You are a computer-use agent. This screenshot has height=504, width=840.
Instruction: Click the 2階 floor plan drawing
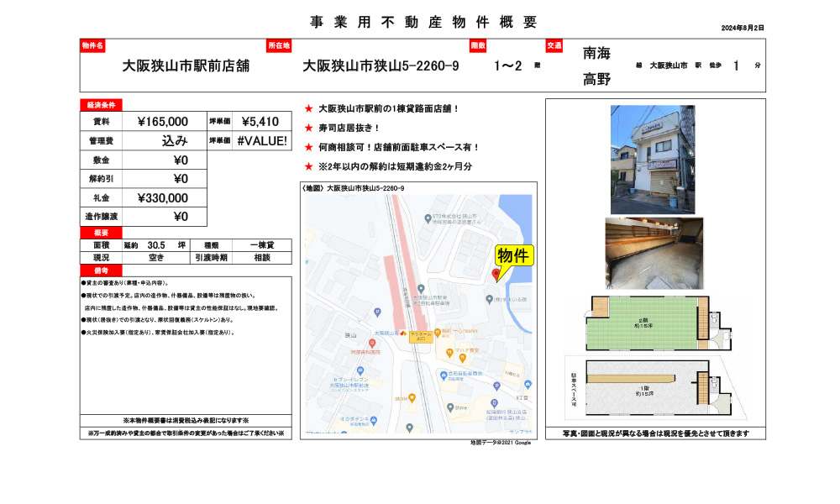pyautogui.click(x=647, y=323)
